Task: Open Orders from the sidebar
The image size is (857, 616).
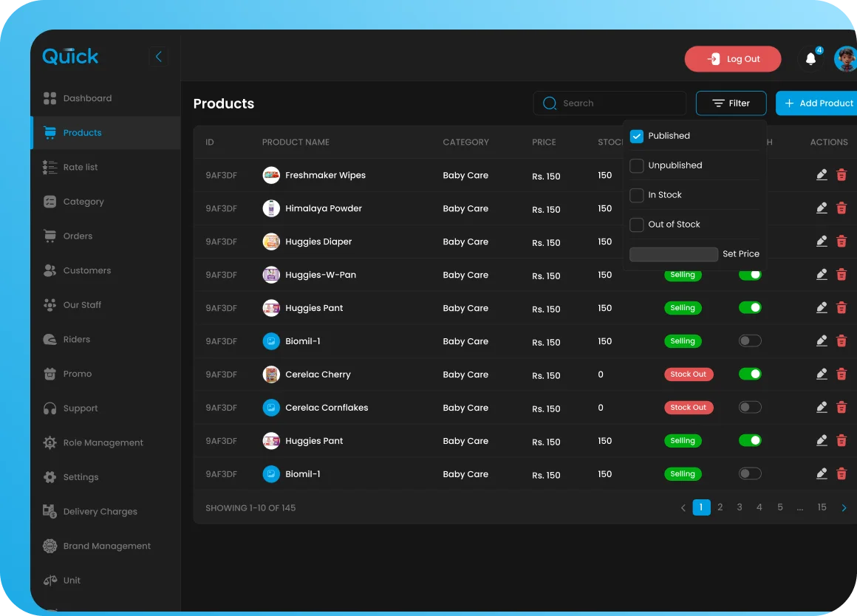Action: [x=78, y=236]
